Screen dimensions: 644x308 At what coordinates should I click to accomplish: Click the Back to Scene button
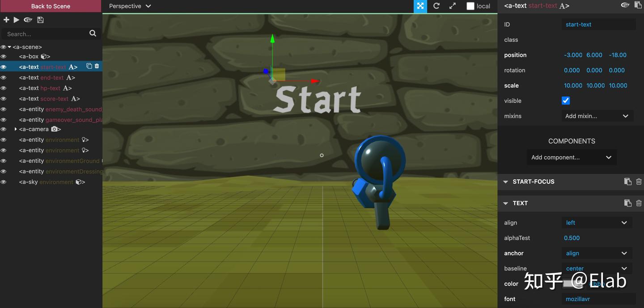[50, 6]
